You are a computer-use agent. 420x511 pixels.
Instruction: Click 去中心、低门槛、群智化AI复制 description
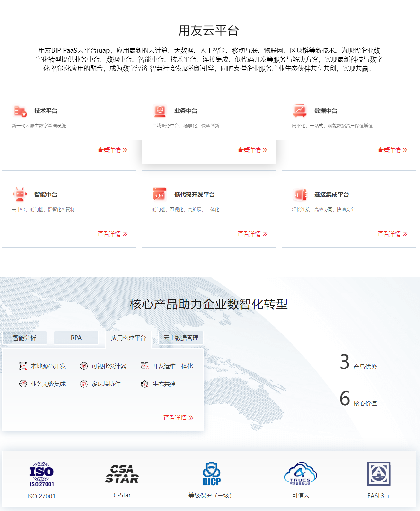[x=43, y=209]
